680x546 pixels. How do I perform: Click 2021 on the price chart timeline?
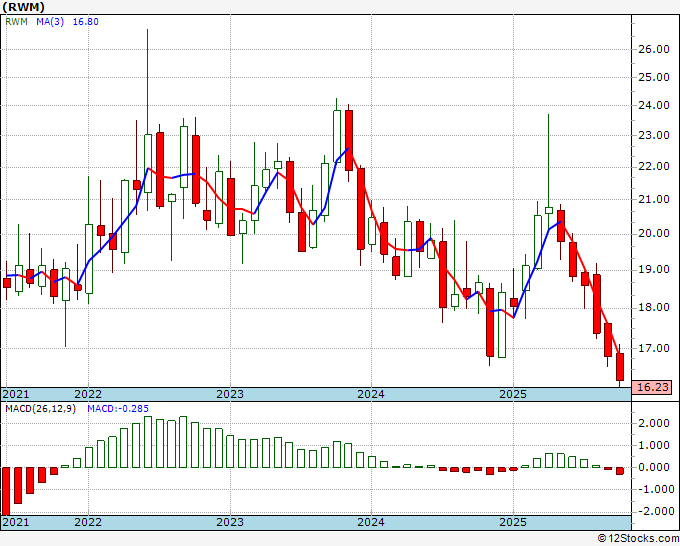(x=16, y=394)
